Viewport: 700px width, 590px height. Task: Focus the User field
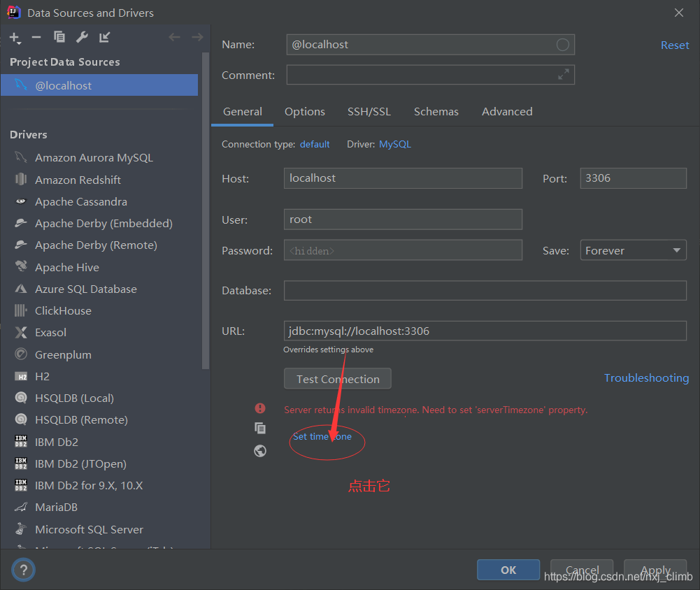point(403,219)
